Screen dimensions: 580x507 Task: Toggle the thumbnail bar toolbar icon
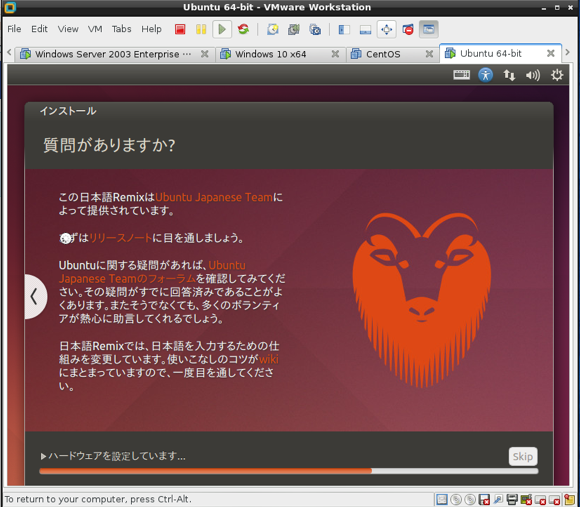pyautogui.click(x=365, y=29)
